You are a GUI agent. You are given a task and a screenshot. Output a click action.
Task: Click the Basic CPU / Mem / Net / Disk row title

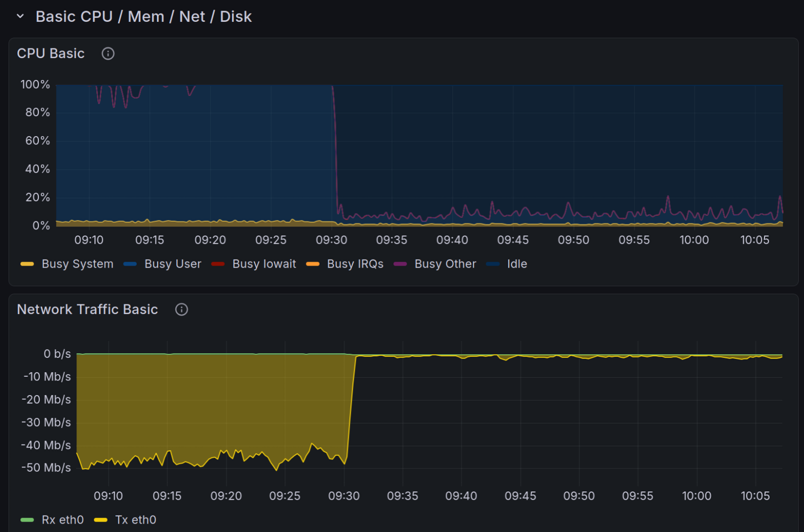[144, 16]
